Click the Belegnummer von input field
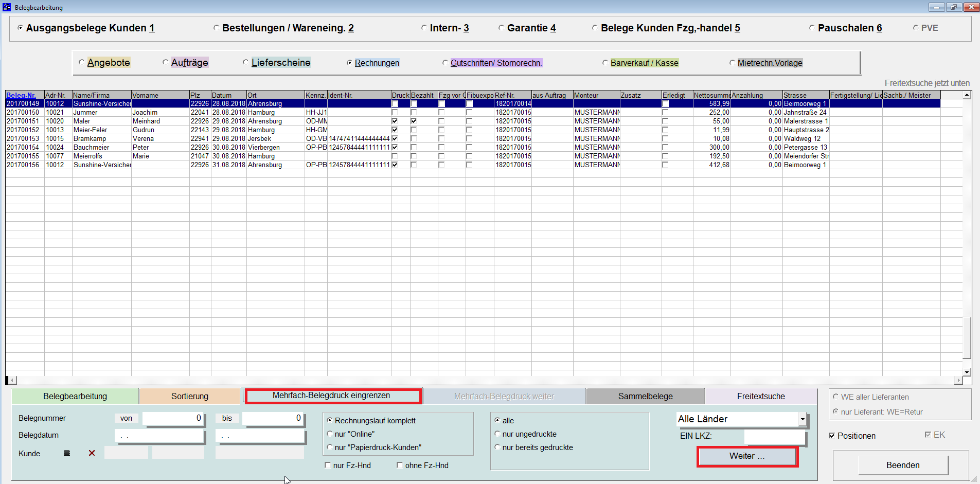Viewport: 980px width, 484px height. point(173,419)
